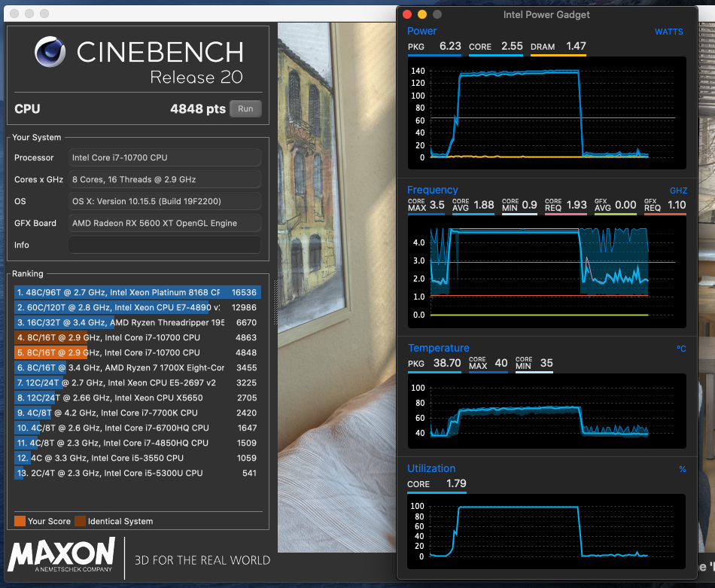
Task: Click the PKG power value 6.23
Action: click(450, 46)
